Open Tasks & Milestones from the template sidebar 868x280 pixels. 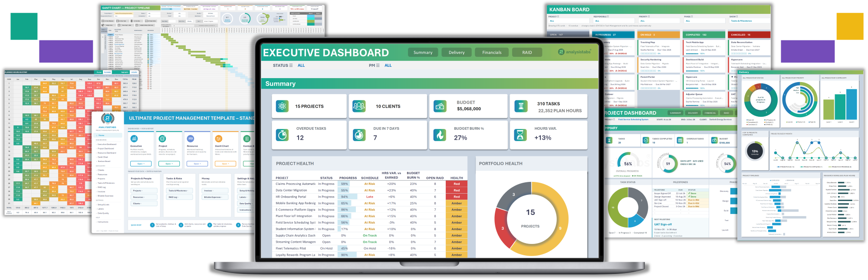pos(106,183)
